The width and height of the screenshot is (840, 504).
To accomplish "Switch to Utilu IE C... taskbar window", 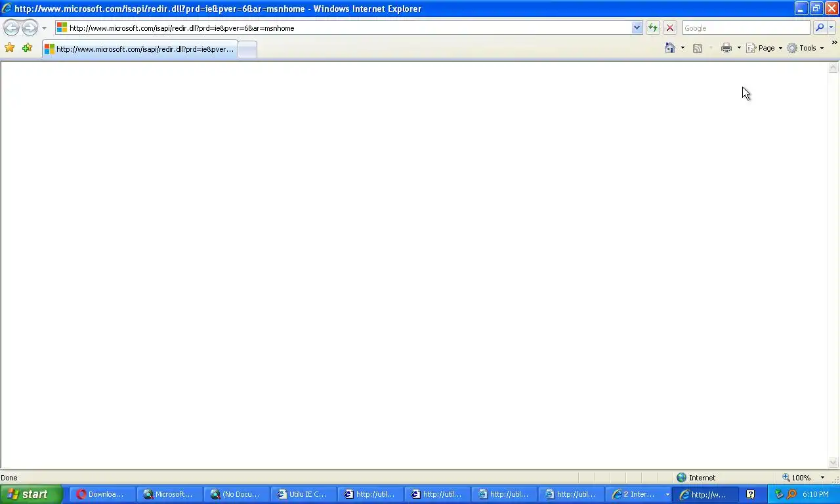I will [304, 495].
